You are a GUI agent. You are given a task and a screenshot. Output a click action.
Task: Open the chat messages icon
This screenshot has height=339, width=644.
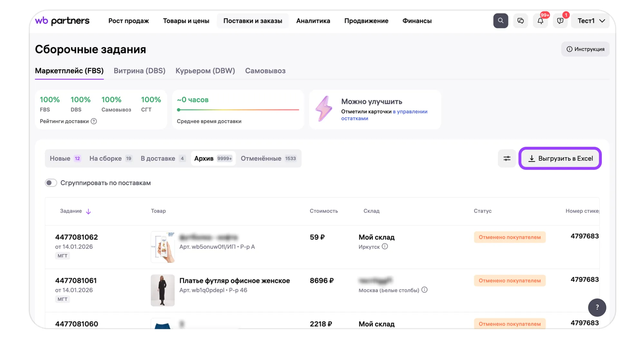(520, 21)
